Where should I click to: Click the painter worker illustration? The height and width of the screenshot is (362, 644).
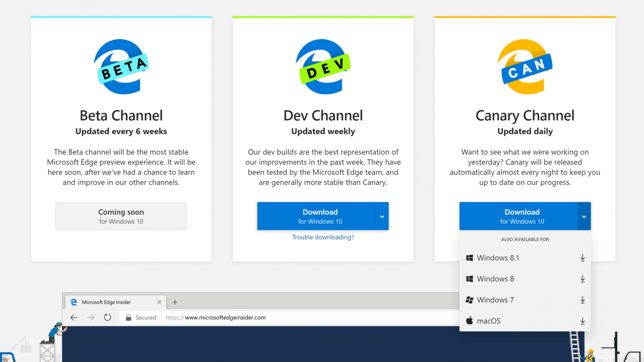[54, 332]
